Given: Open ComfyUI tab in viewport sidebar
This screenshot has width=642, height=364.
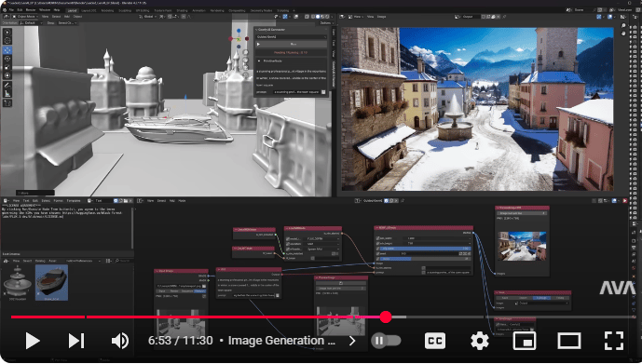Looking at the screenshot, I should point(334,74).
